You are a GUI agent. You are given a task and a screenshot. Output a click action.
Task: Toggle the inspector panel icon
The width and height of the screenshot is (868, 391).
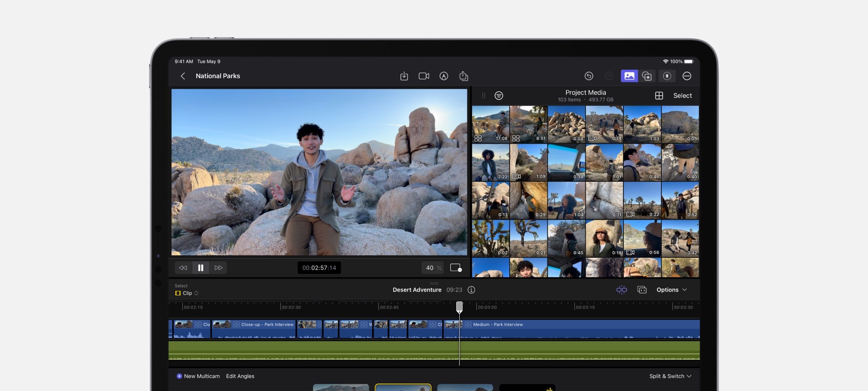pyautogui.click(x=667, y=76)
